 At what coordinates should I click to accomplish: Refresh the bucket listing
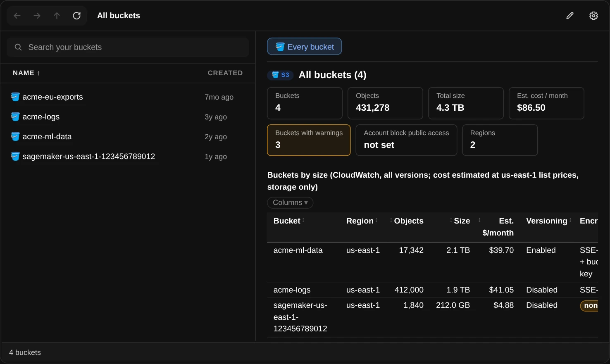coord(76,16)
